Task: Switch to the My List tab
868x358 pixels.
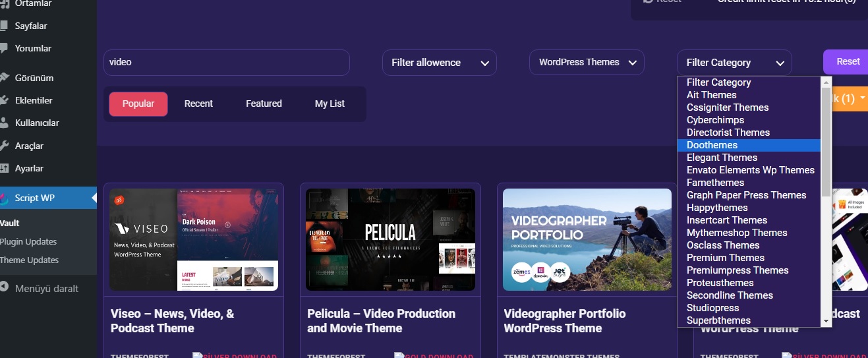Action: click(330, 104)
